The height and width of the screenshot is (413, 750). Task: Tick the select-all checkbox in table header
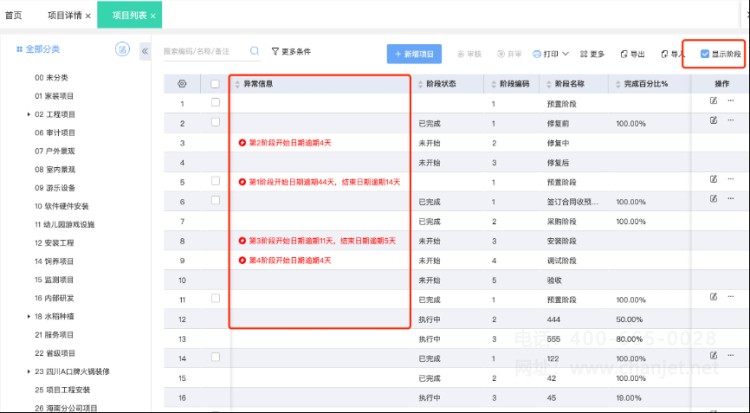click(x=215, y=84)
